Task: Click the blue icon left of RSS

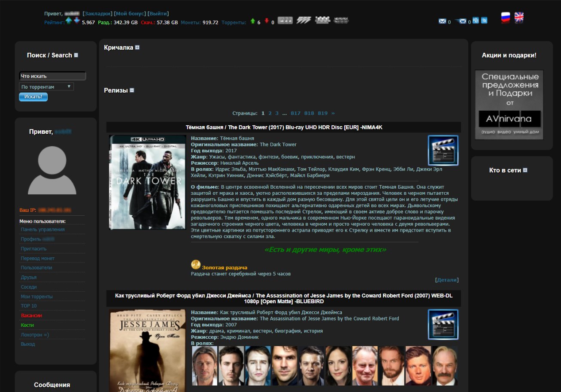Action: [x=476, y=20]
